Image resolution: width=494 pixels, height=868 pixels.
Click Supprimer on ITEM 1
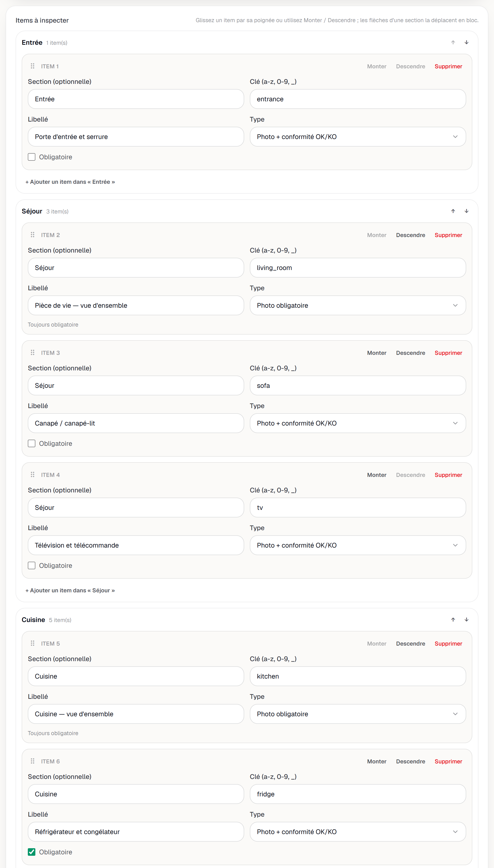click(448, 66)
